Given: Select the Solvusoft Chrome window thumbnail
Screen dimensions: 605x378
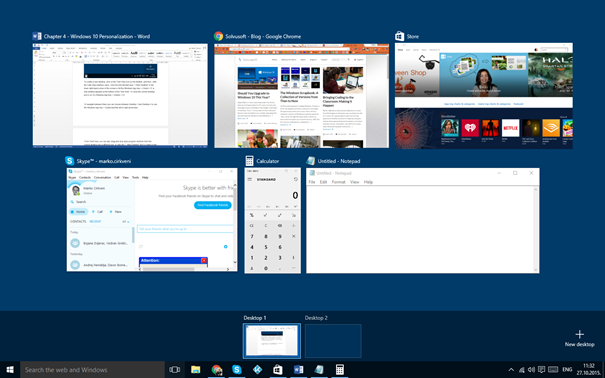Looking at the screenshot, I should [x=301, y=95].
